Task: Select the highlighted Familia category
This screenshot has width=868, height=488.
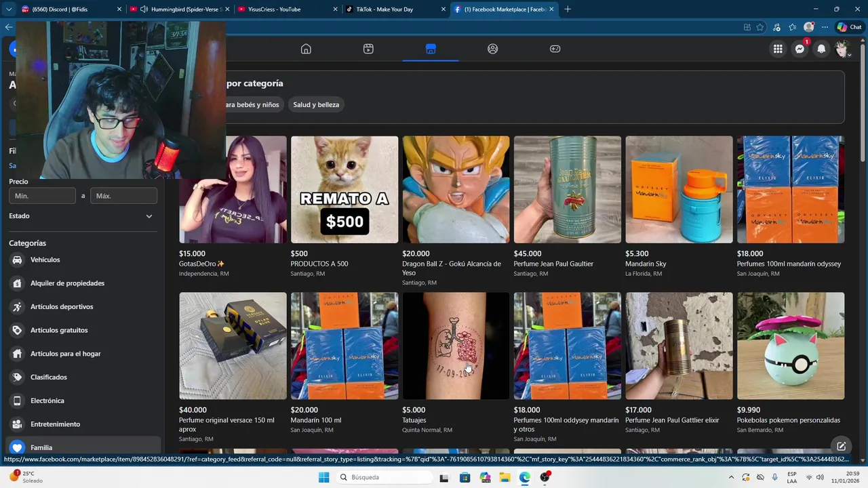Action: tap(85, 447)
